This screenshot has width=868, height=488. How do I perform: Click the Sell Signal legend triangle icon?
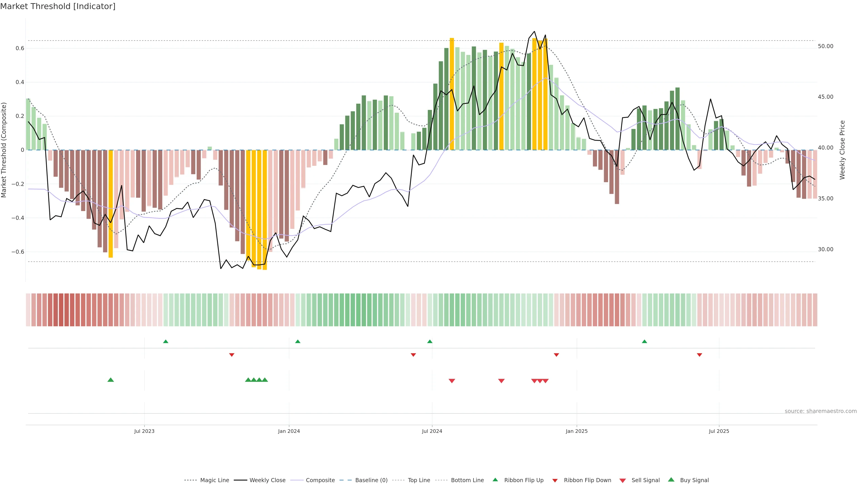[x=622, y=481]
